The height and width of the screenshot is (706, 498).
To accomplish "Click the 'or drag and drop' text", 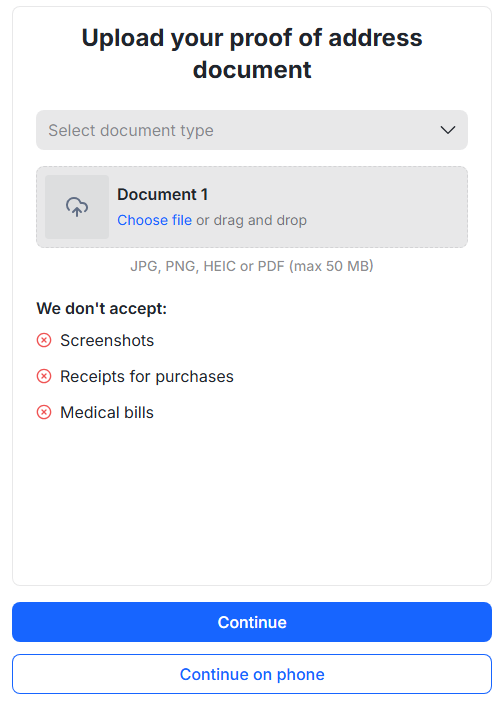I will click(x=251, y=220).
